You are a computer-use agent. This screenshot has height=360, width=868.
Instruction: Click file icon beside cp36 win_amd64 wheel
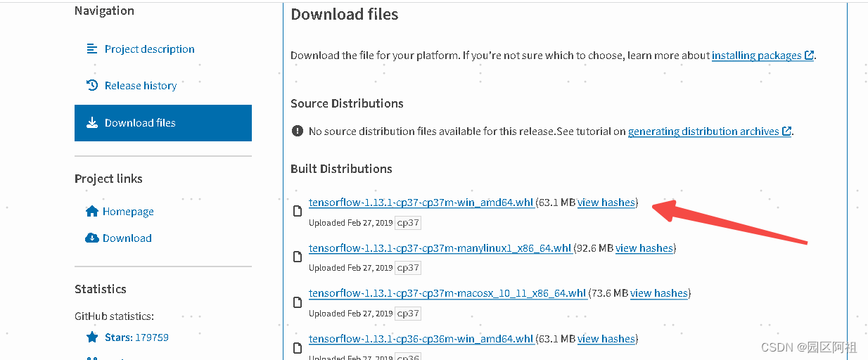[x=298, y=348]
